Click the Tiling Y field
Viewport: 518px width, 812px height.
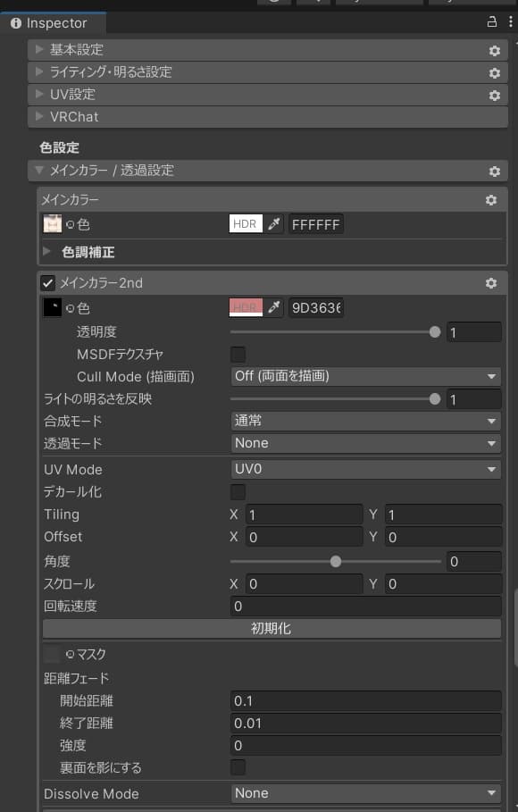tap(443, 515)
